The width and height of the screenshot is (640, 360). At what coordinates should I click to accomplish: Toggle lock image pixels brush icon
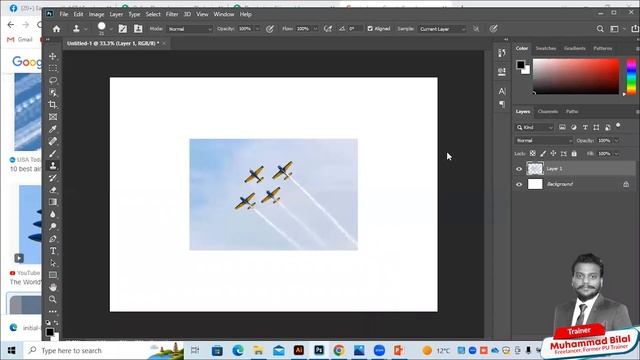point(543,153)
